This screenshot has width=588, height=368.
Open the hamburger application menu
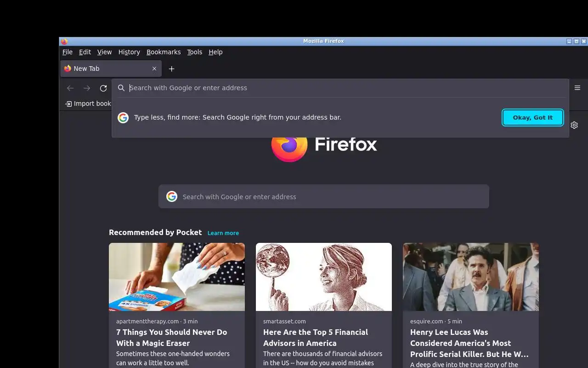coord(577,88)
